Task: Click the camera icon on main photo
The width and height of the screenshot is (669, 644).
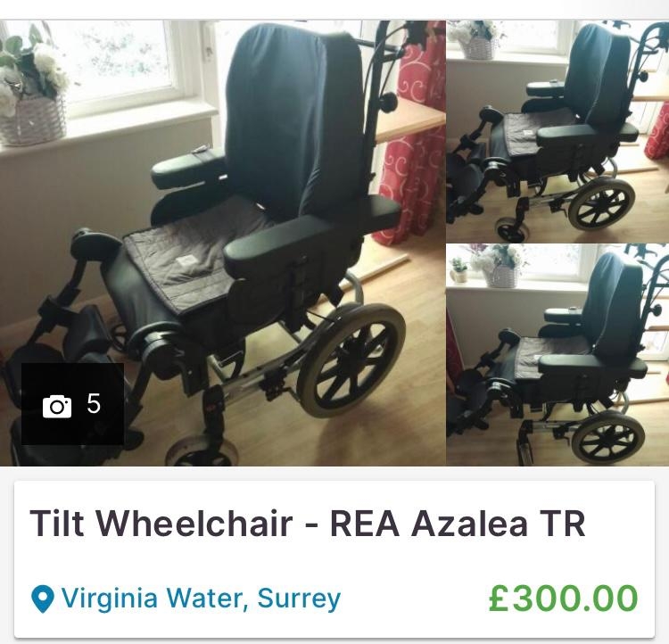Action: point(57,406)
